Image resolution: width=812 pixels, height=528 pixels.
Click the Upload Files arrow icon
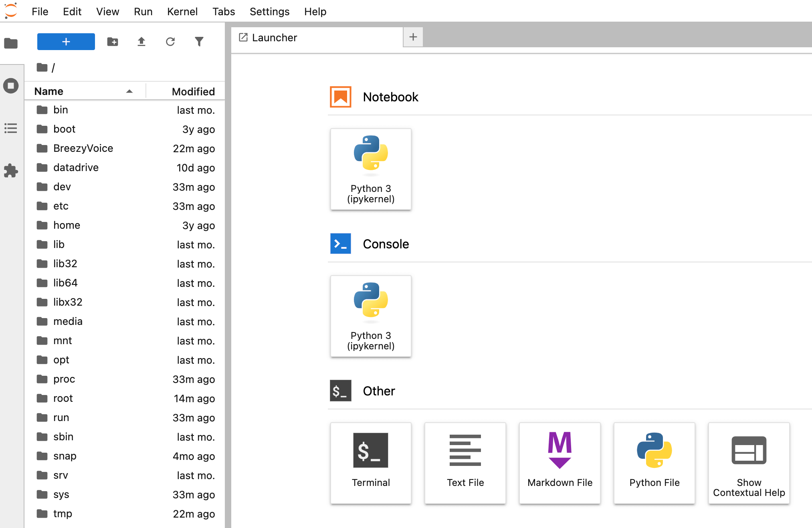point(141,42)
